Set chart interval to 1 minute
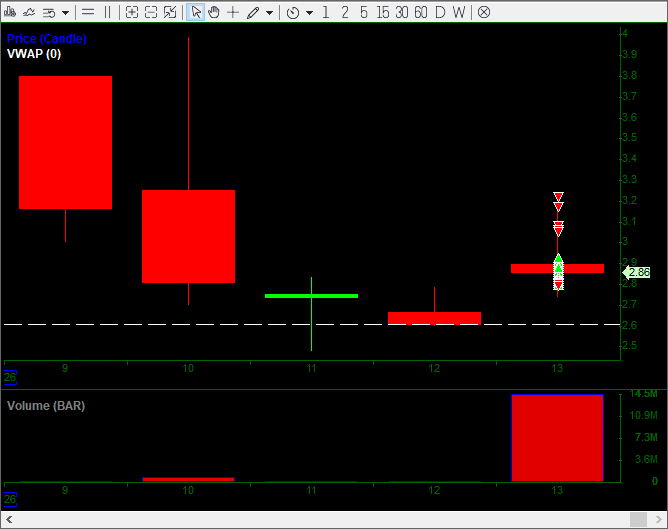 click(x=326, y=12)
